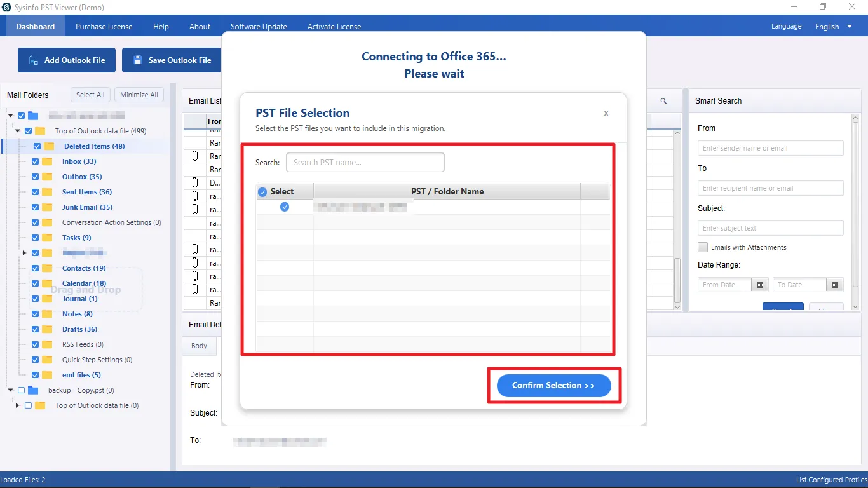Click the backup - Copy.pst file icon

(x=33, y=390)
